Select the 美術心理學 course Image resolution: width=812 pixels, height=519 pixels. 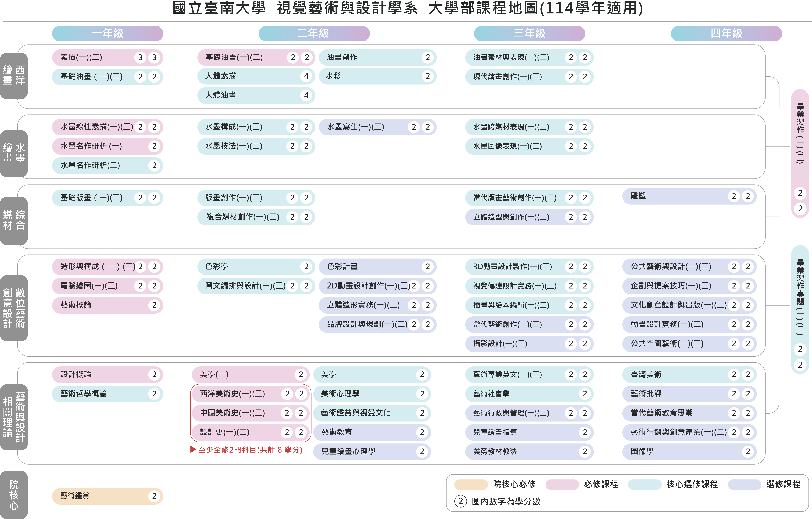pos(372,394)
